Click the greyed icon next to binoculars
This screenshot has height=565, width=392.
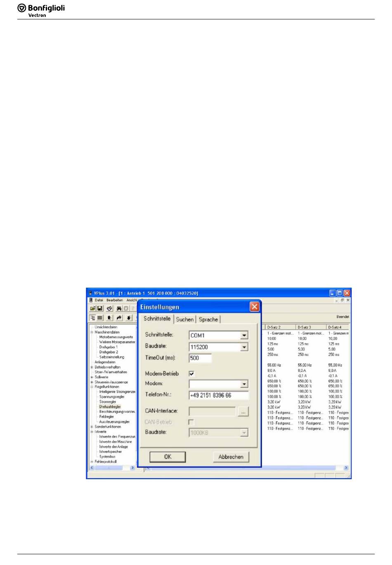pos(126,308)
